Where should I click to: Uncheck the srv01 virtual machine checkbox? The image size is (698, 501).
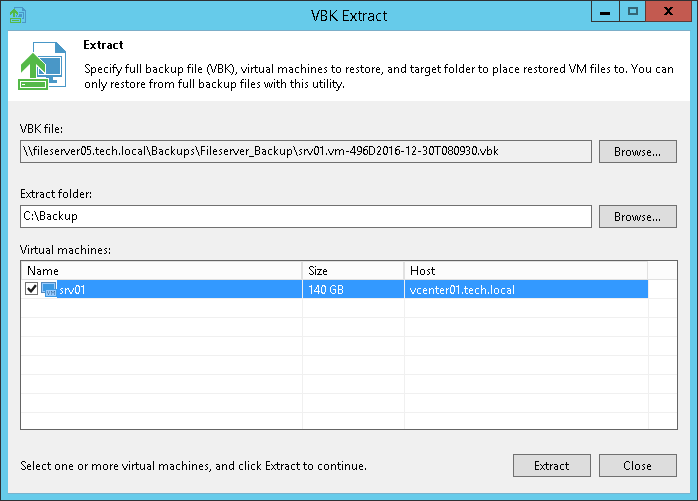(x=32, y=289)
